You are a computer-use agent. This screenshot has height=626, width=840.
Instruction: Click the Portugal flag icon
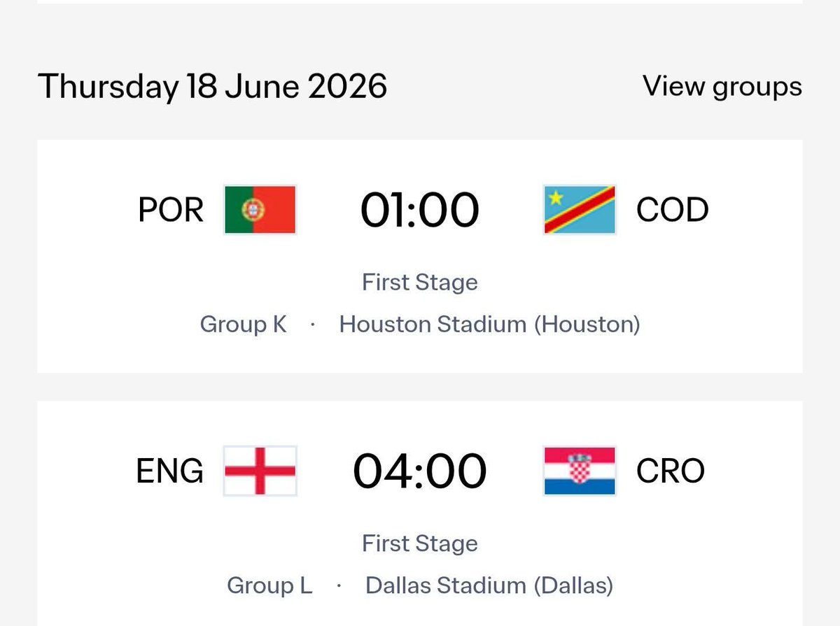[x=260, y=209]
